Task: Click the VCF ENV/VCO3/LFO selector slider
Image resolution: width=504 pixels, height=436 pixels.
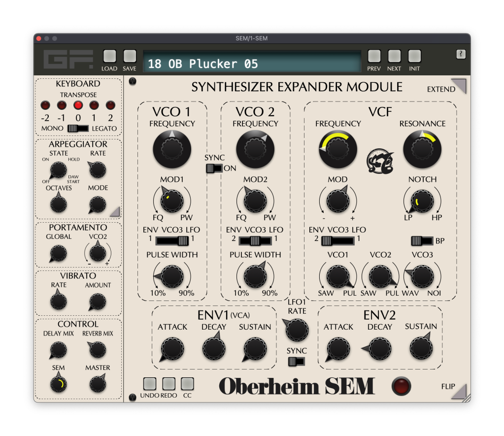Action: pos(338,240)
